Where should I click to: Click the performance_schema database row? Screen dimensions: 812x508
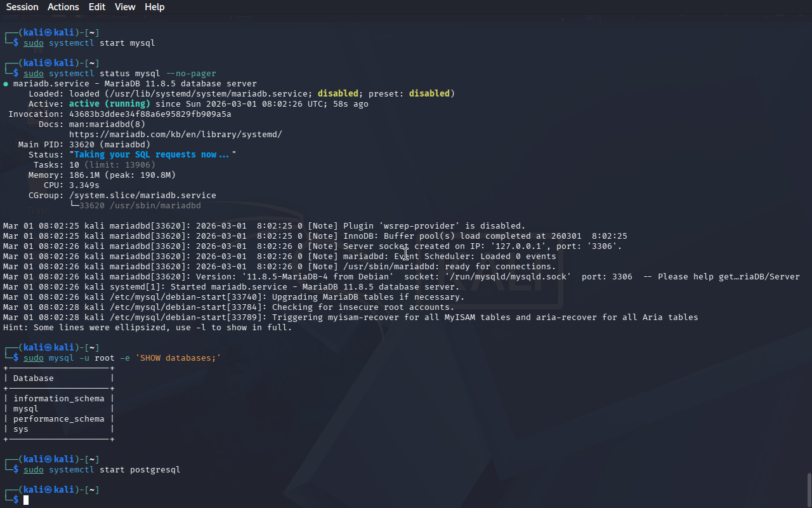(x=58, y=419)
